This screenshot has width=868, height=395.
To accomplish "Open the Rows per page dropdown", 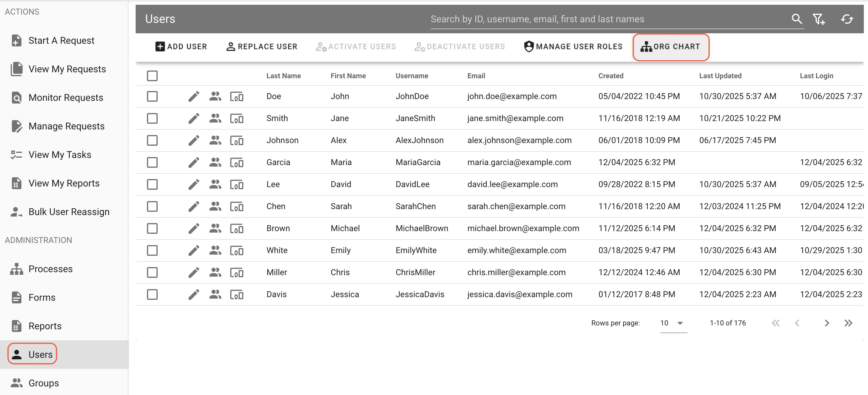I will coord(673,323).
